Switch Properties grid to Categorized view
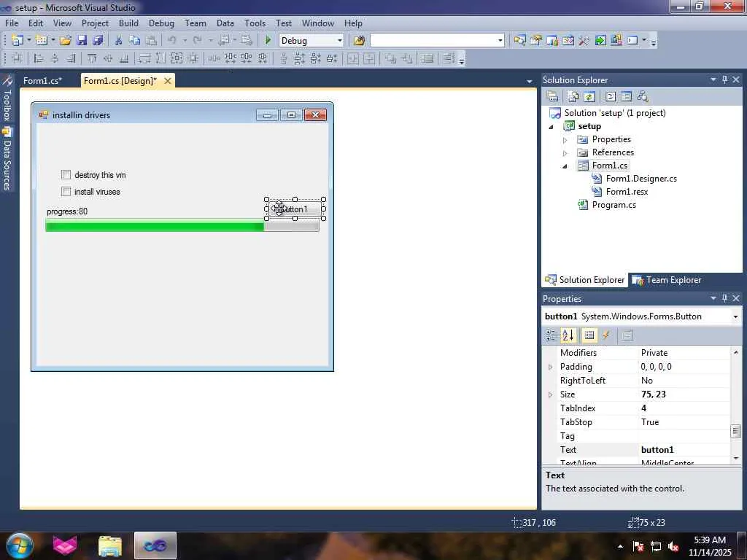The image size is (747, 560). 551,335
